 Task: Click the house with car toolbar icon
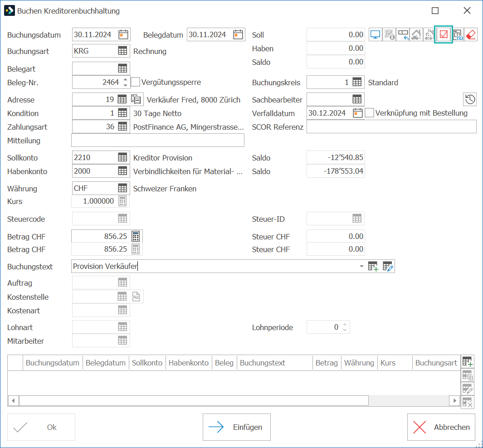pyautogui.click(x=416, y=34)
